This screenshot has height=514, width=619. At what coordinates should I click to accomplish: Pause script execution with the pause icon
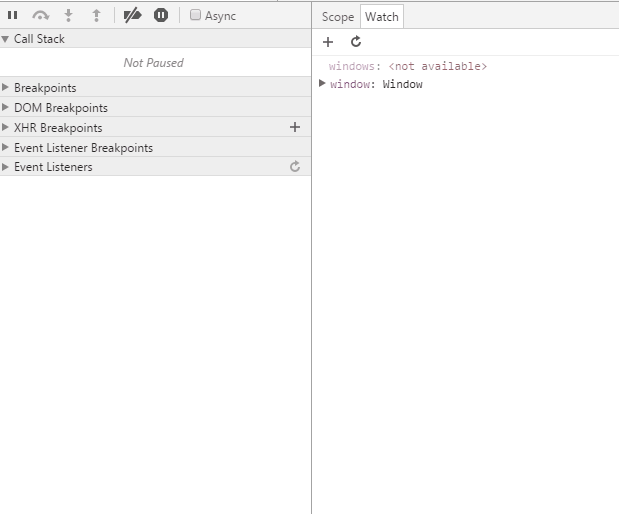pyautogui.click(x=12, y=15)
